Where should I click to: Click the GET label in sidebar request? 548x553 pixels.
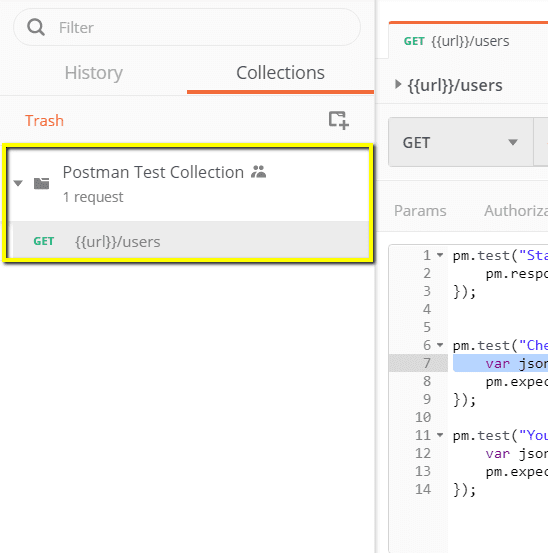44,241
